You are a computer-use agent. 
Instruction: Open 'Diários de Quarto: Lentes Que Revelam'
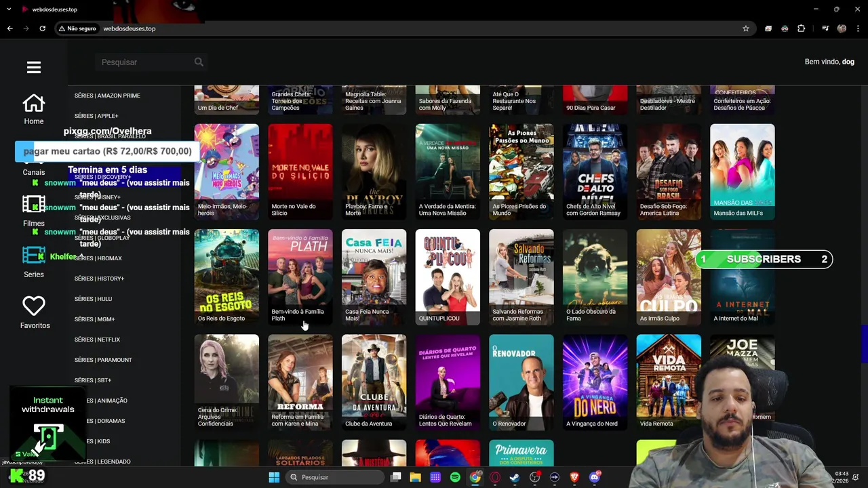(448, 382)
